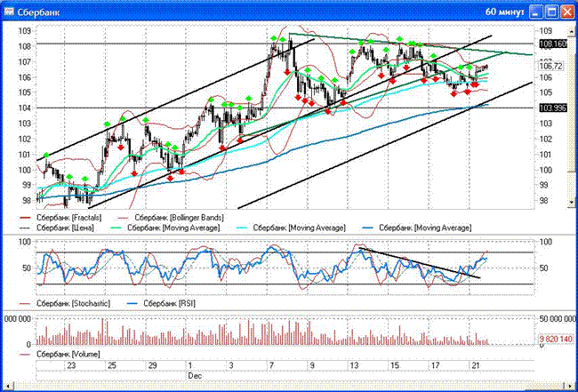Click the chart window icon beside the Сбербанк title
The width and height of the screenshot is (578, 392).
pyautogui.click(x=9, y=12)
